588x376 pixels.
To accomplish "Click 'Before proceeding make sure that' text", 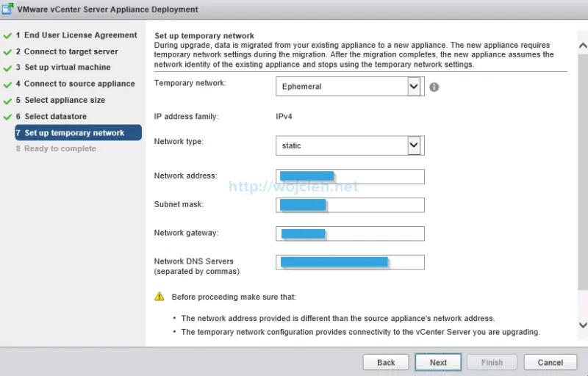I will point(234,297).
